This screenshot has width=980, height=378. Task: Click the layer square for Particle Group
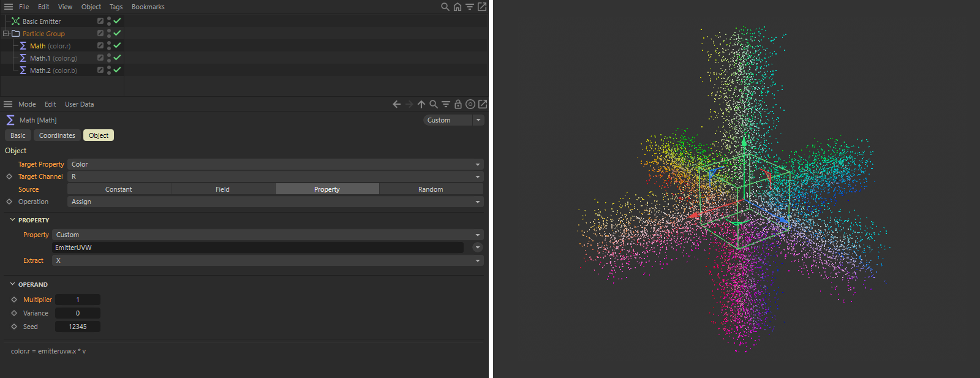tap(100, 33)
